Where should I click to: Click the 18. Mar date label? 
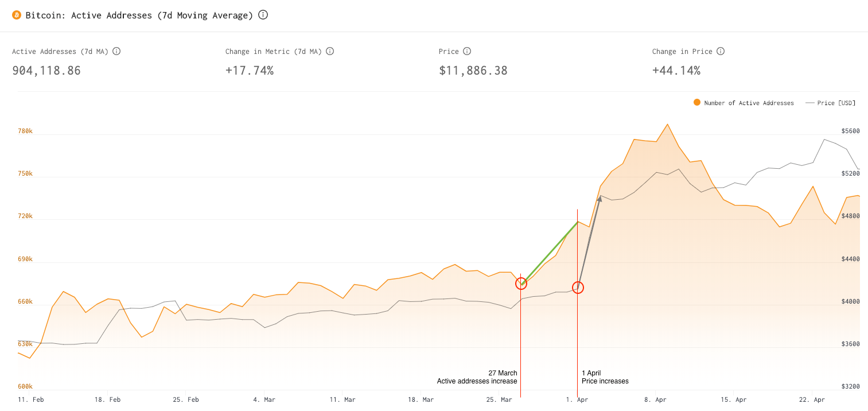click(421, 400)
